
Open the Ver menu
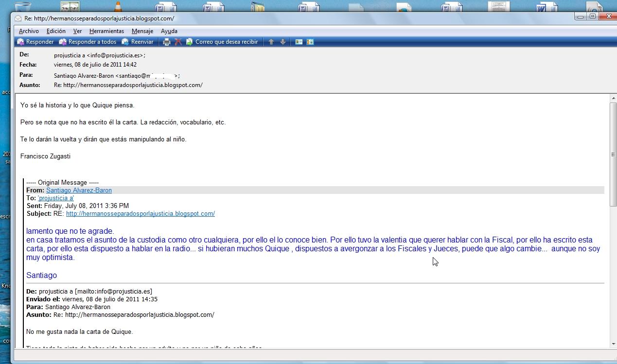point(77,31)
